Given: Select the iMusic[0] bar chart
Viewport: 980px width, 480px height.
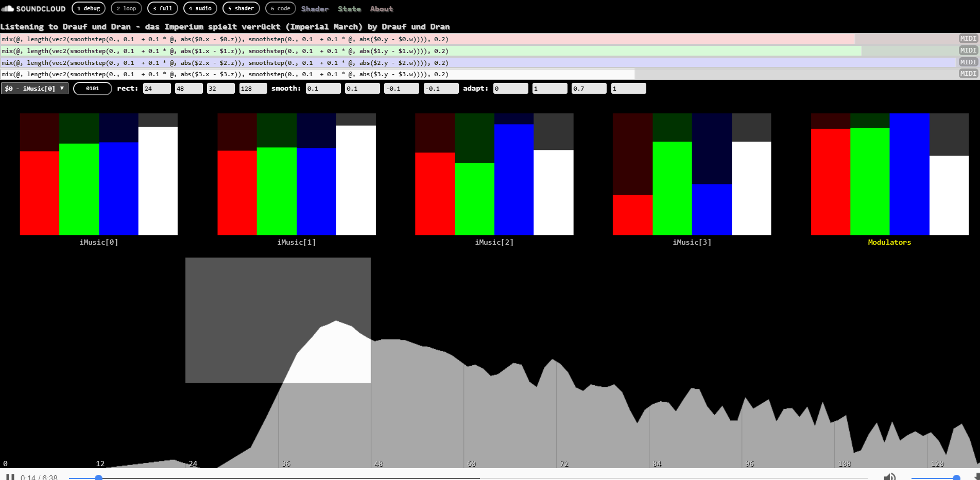Looking at the screenshot, I should coord(99,174).
